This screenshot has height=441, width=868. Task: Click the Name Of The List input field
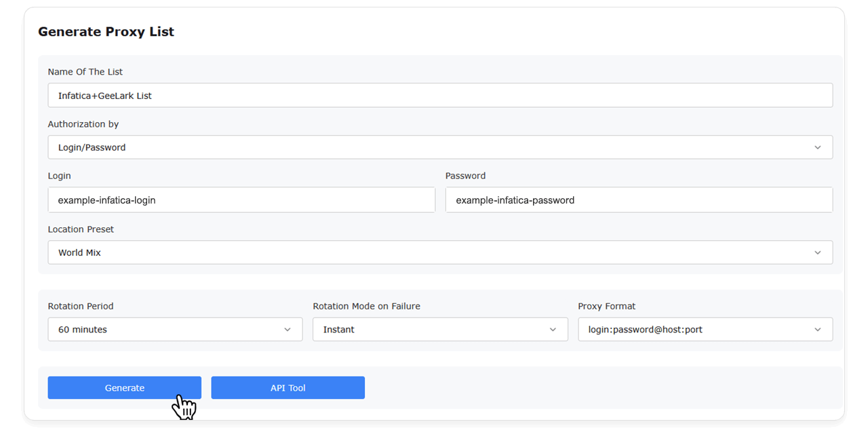click(x=439, y=95)
